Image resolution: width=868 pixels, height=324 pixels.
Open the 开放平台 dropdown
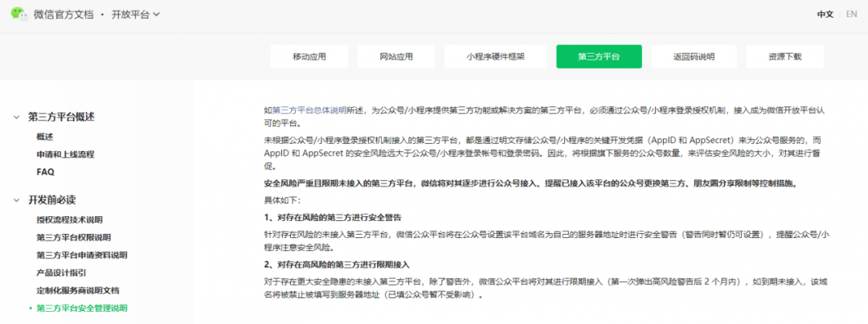tap(136, 15)
